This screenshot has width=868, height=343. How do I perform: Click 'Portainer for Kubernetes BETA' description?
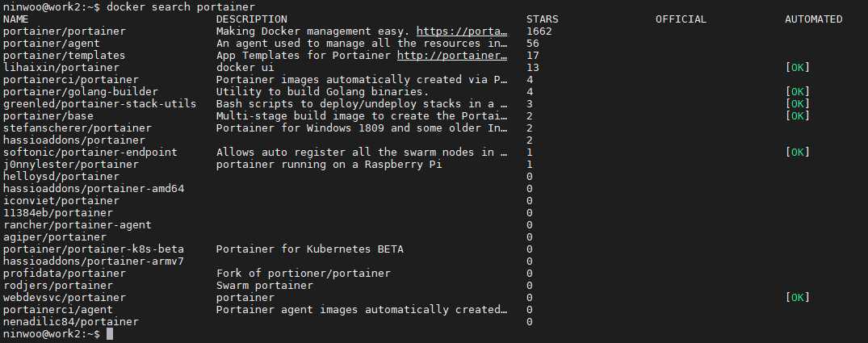point(310,249)
